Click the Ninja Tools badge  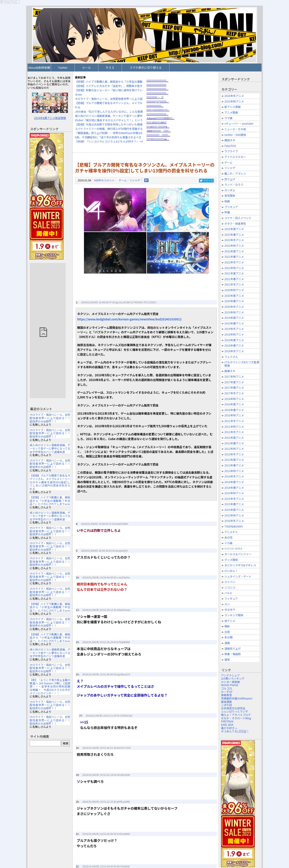pos(9,2)
